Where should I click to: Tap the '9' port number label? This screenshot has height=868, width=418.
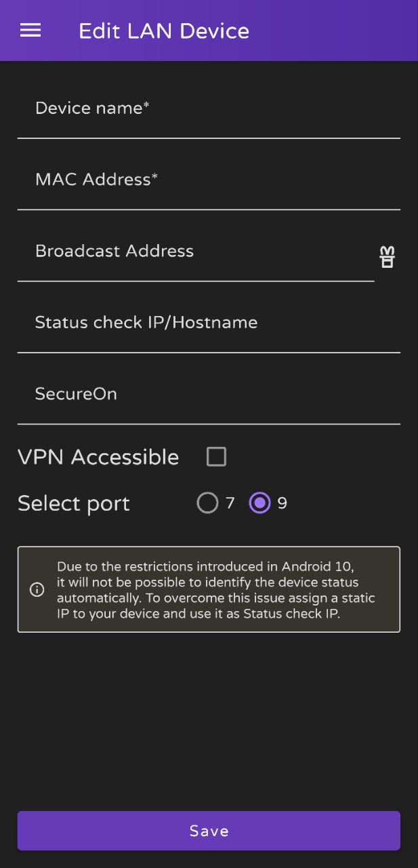(x=283, y=503)
